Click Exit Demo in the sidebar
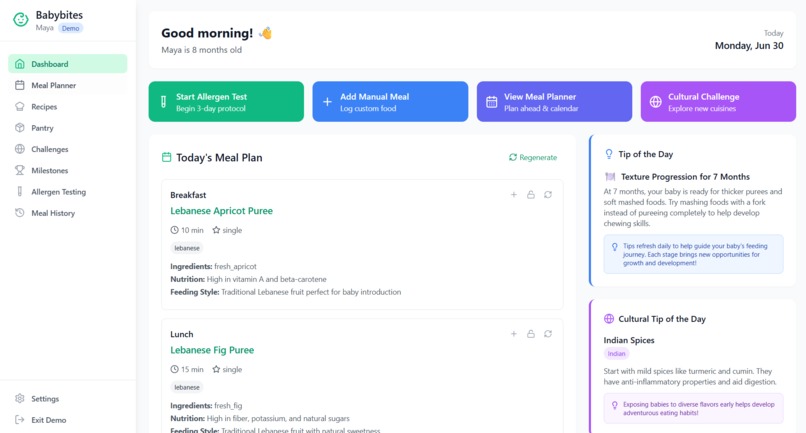Viewport: 806px width, 433px height. click(67, 420)
